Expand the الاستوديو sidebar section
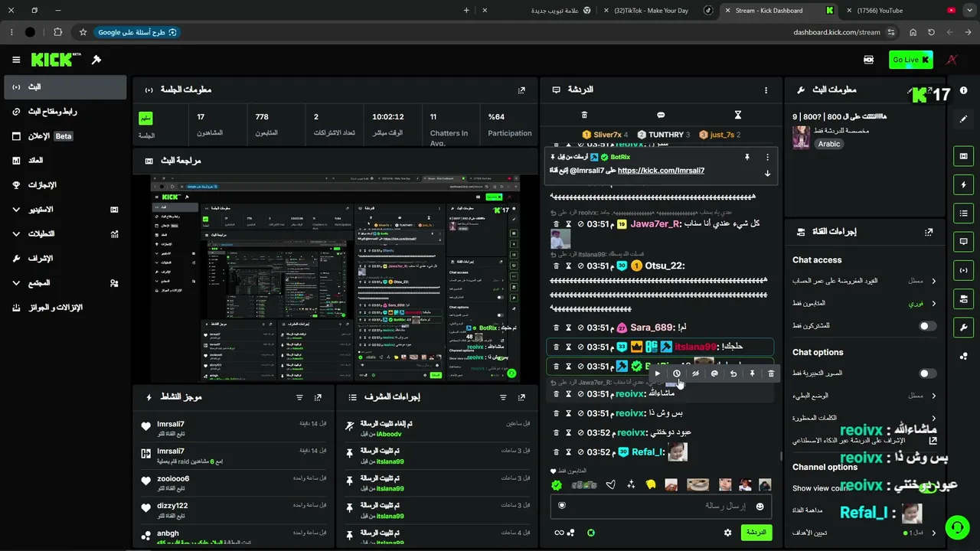980x551 pixels. coord(65,210)
